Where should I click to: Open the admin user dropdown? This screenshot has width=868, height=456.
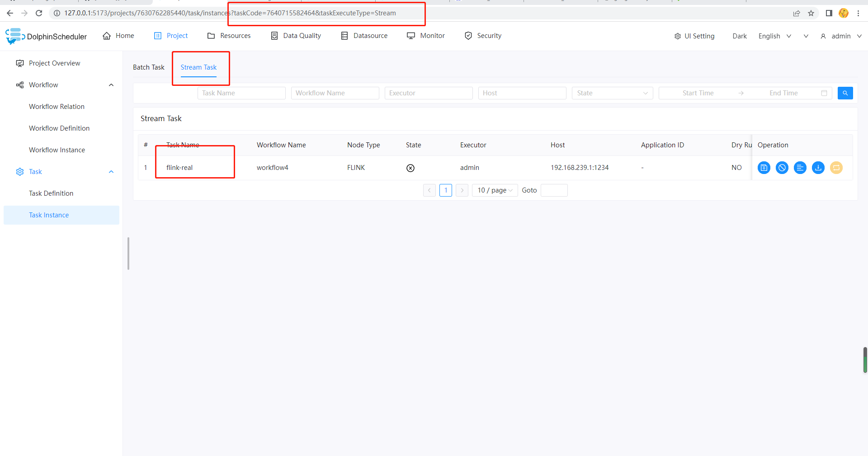pyautogui.click(x=841, y=36)
